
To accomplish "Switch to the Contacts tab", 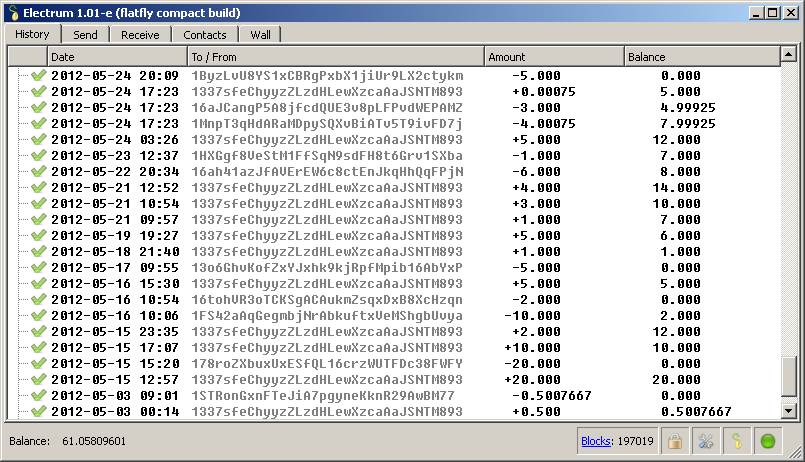I will pyautogui.click(x=205, y=35).
